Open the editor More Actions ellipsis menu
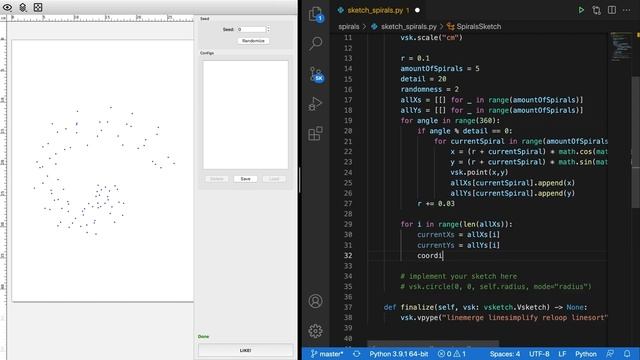Viewport: 640px width, 360px height. pyautogui.click(x=627, y=10)
